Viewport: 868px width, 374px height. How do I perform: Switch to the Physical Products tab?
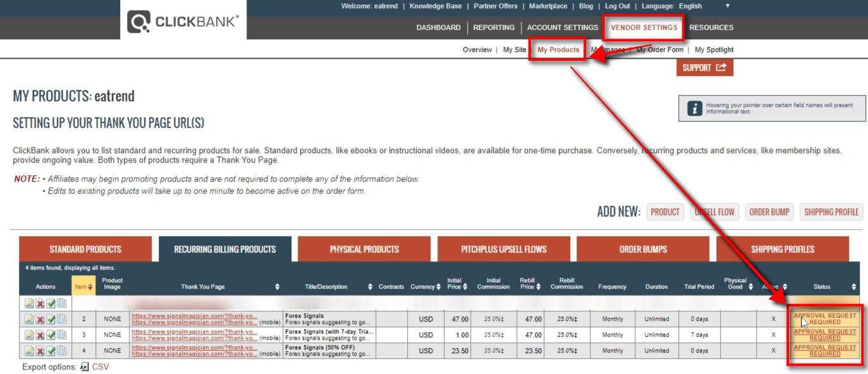click(x=364, y=249)
